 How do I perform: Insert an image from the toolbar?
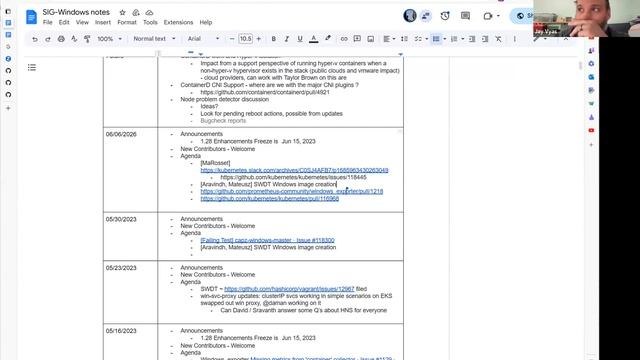371,39
